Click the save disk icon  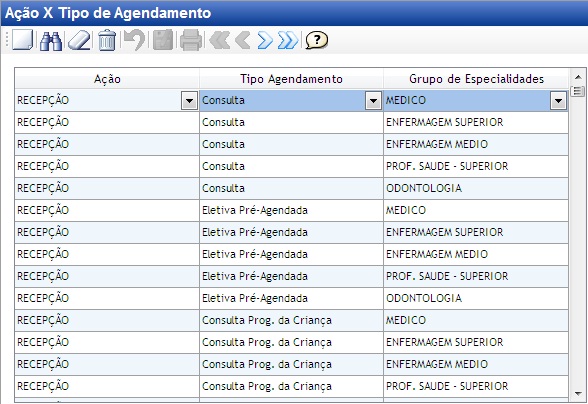tap(163, 40)
